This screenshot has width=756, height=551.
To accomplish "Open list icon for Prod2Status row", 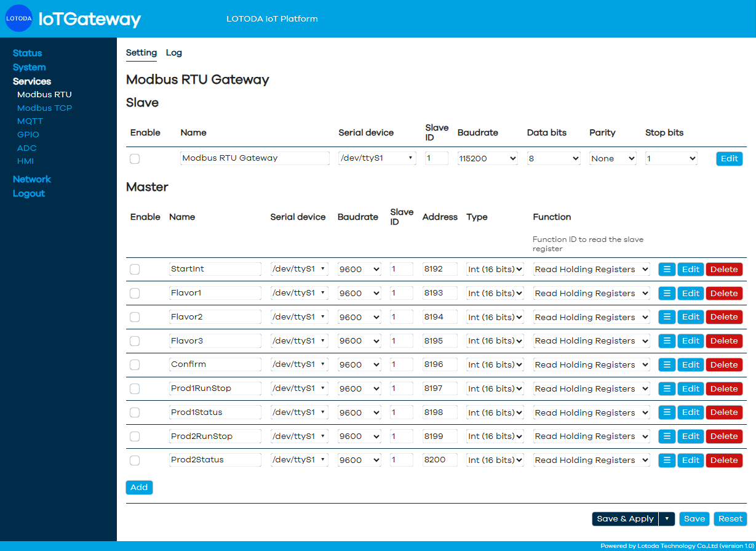I will tap(667, 460).
